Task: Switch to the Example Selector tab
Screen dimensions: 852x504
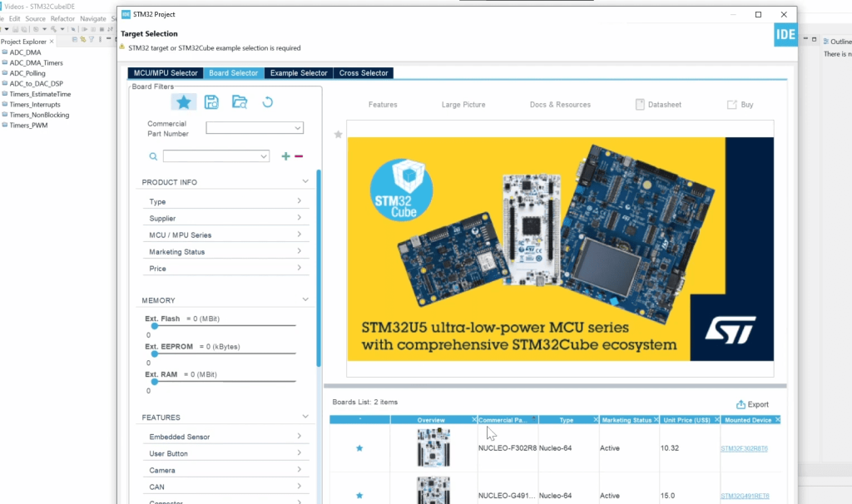Action: [298, 72]
